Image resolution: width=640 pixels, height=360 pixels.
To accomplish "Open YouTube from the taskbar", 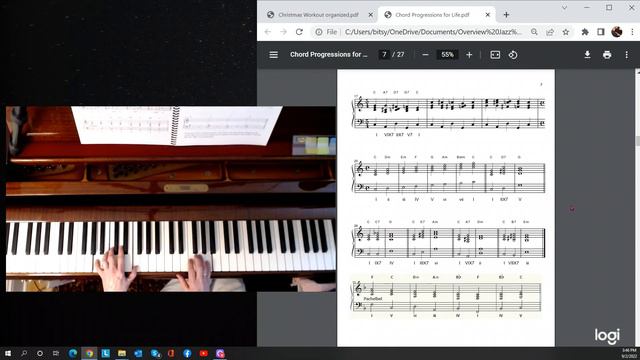I will (x=204, y=353).
